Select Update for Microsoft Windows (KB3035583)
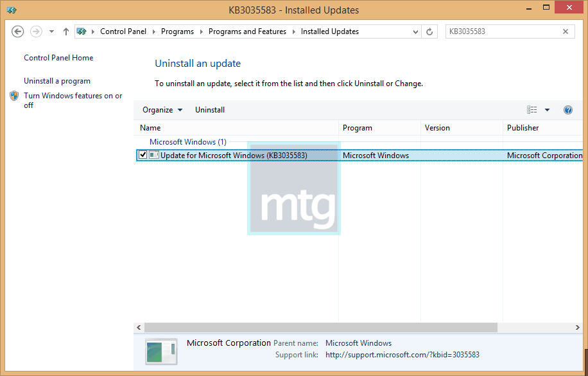588x376 pixels. pos(234,156)
